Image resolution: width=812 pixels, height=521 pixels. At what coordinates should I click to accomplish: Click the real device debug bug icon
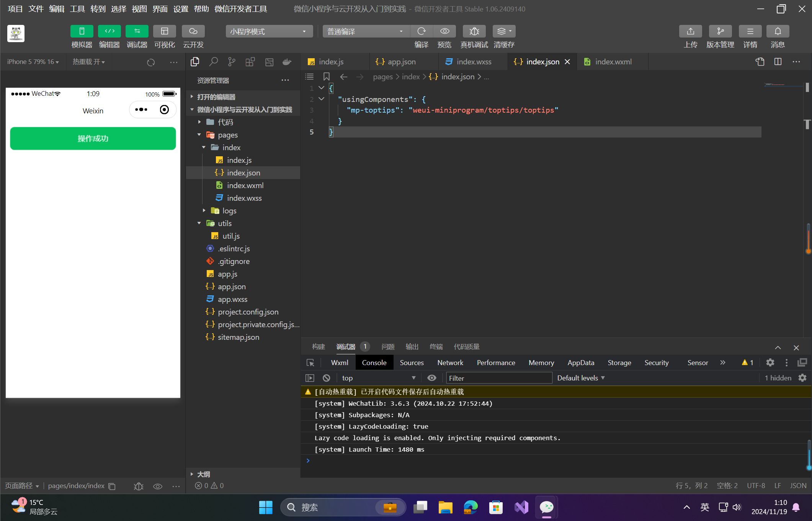[474, 31]
